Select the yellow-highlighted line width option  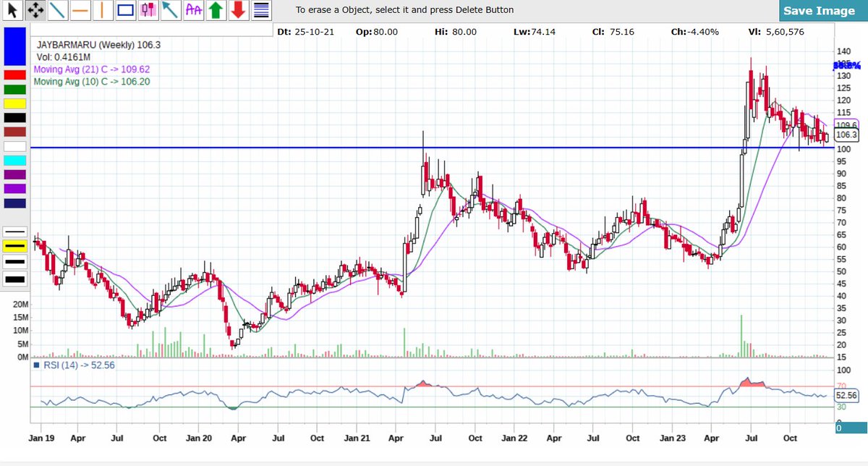pos(15,246)
